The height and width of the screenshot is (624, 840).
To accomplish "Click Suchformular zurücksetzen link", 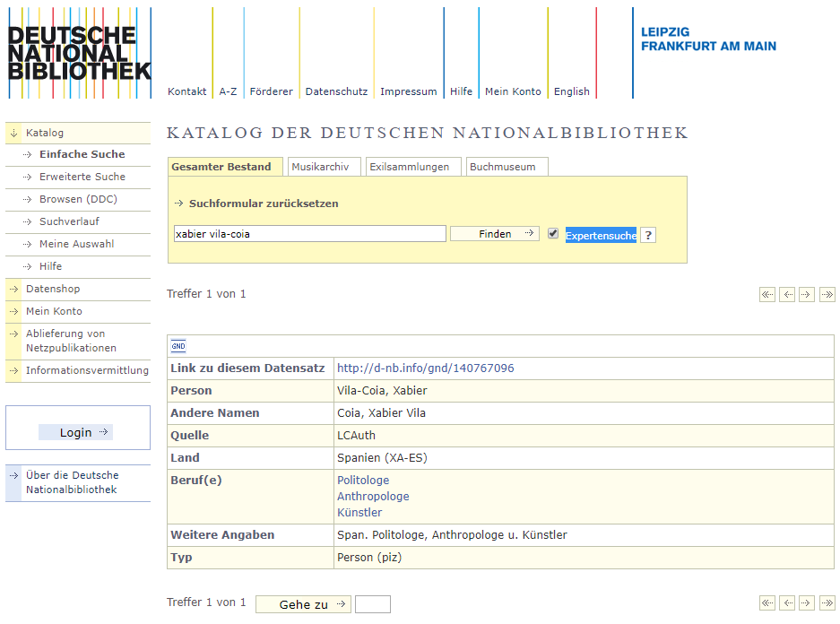I will [264, 204].
